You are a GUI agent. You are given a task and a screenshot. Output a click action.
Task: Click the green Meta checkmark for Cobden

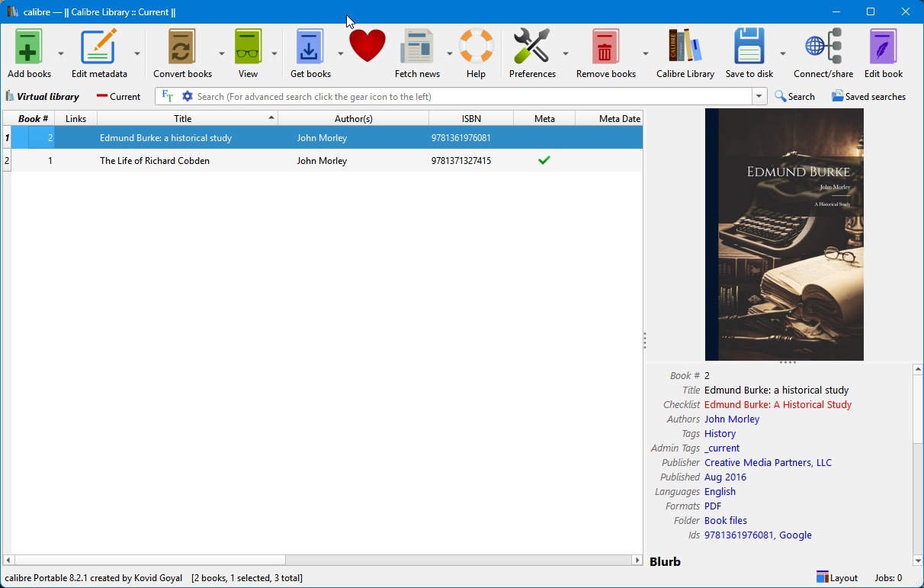click(544, 160)
